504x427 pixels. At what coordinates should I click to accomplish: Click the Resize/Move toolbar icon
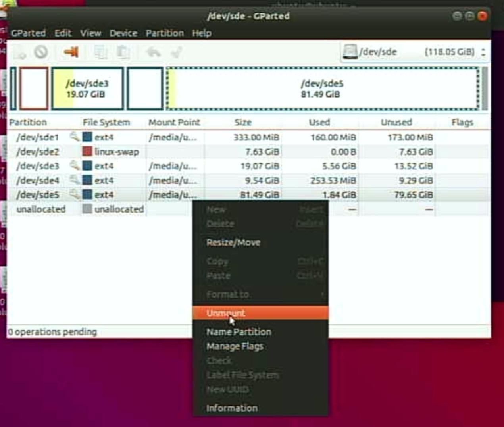pyautogui.click(x=71, y=52)
